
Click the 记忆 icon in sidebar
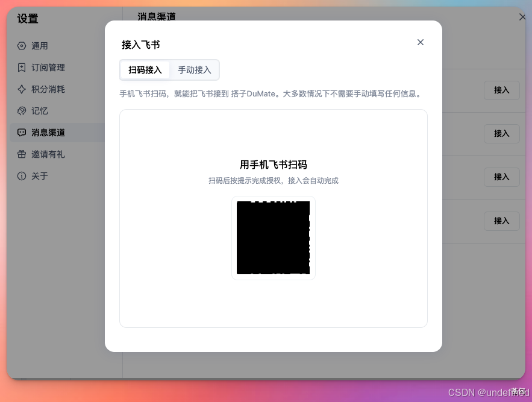pyautogui.click(x=21, y=111)
